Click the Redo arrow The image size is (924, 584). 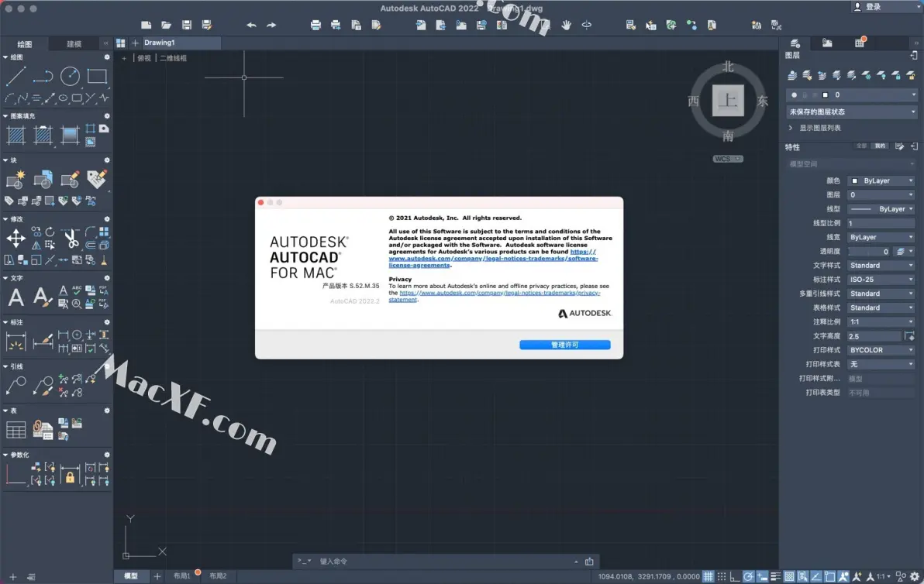(x=271, y=25)
